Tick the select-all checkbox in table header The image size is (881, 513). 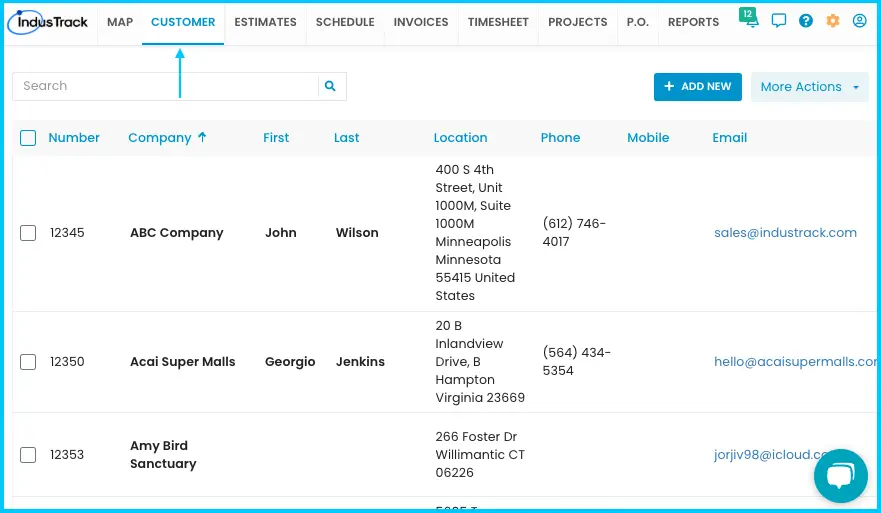point(28,138)
